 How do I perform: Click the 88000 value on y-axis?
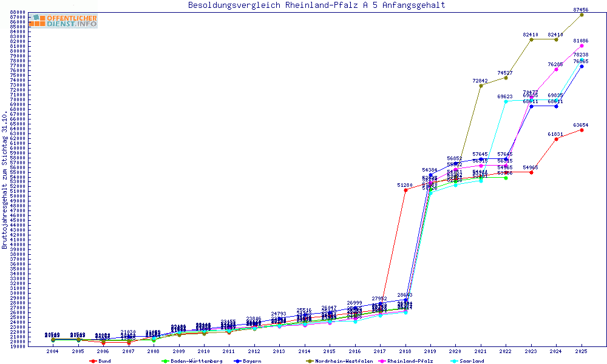click(18, 12)
